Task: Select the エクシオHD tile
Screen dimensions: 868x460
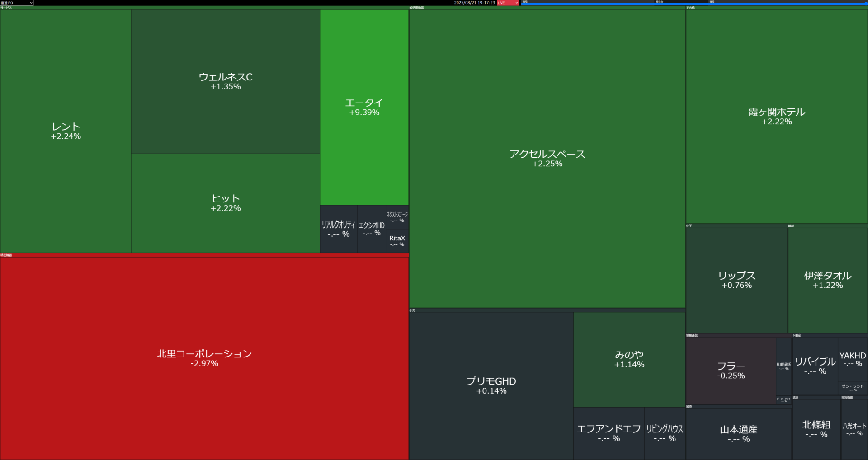Action: coord(372,229)
